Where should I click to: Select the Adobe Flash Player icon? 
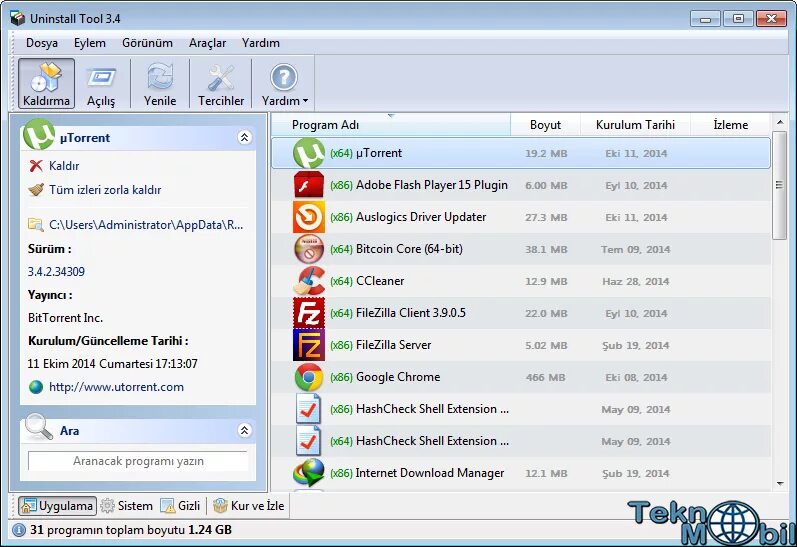[309, 185]
